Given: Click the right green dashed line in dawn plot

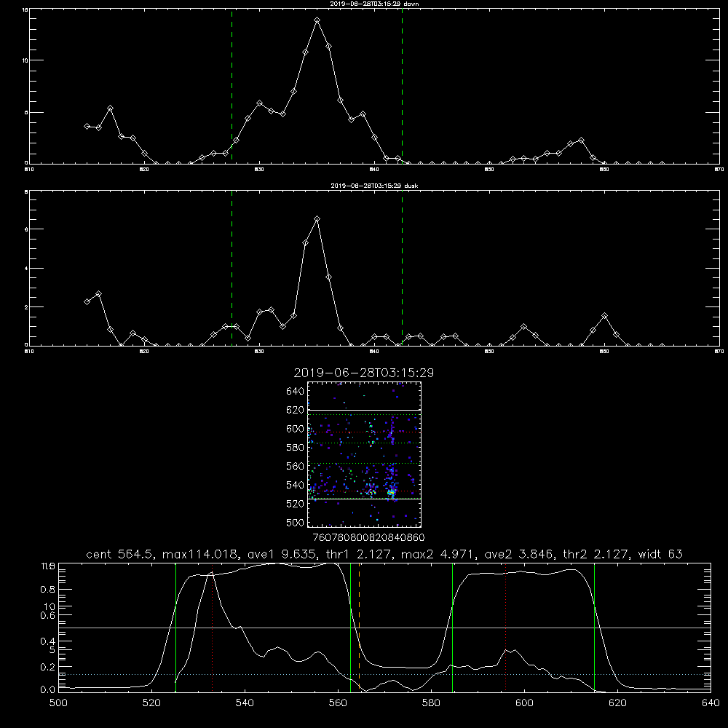Looking at the screenshot, I should point(402,86).
